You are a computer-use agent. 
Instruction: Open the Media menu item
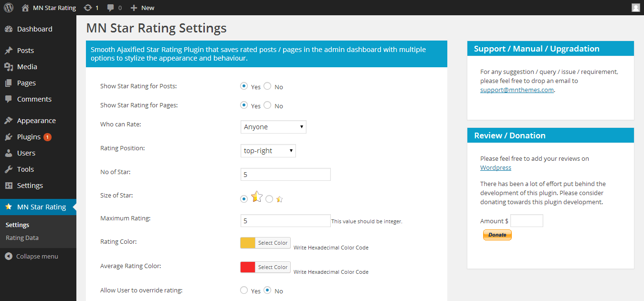tap(27, 67)
